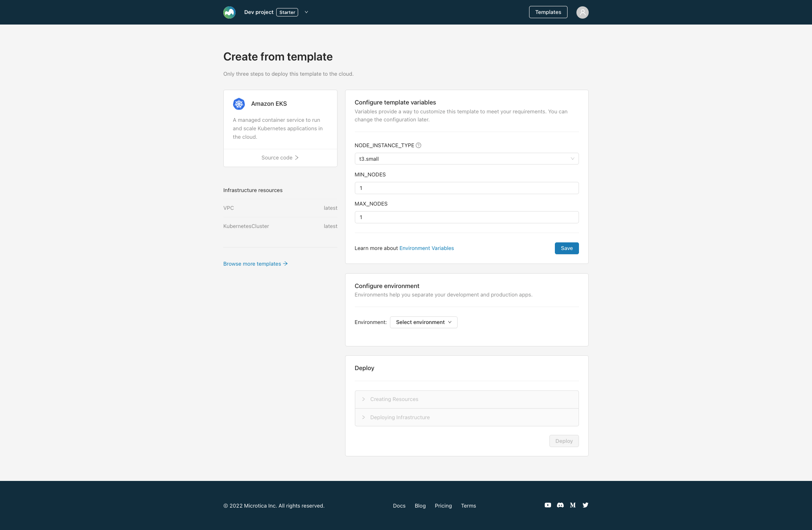Open Pricing in the footer

pos(443,506)
